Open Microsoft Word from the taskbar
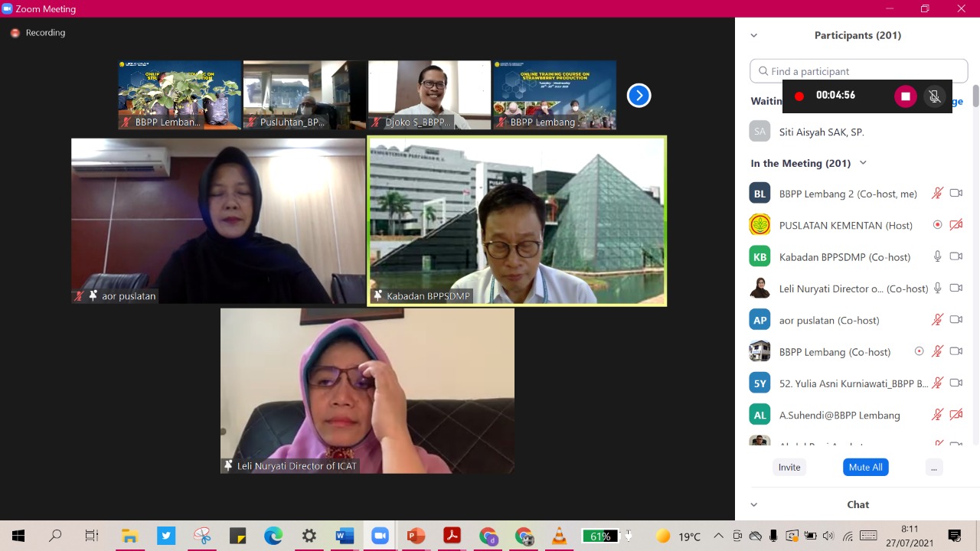This screenshot has width=980, height=551. 344,536
